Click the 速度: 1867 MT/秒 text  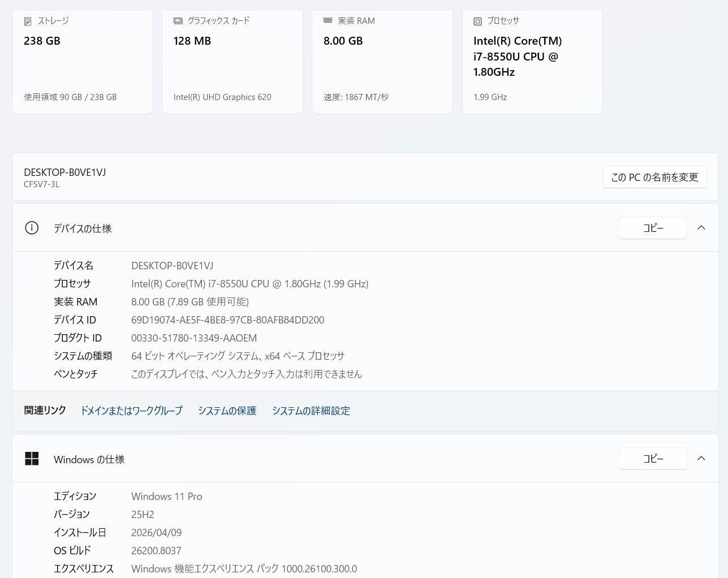pyautogui.click(x=356, y=97)
